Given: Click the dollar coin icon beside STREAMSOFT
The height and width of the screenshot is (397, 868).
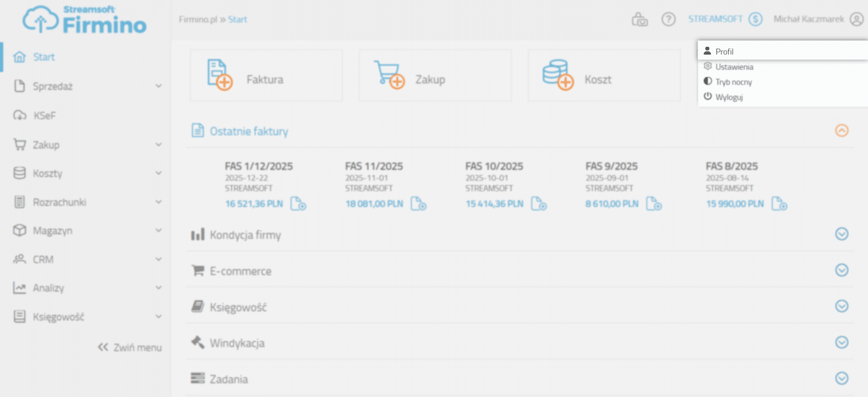Looking at the screenshot, I should click(755, 19).
